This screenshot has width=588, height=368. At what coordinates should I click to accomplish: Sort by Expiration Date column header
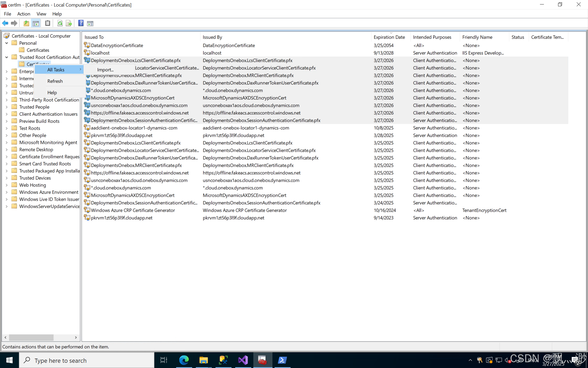tap(389, 37)
